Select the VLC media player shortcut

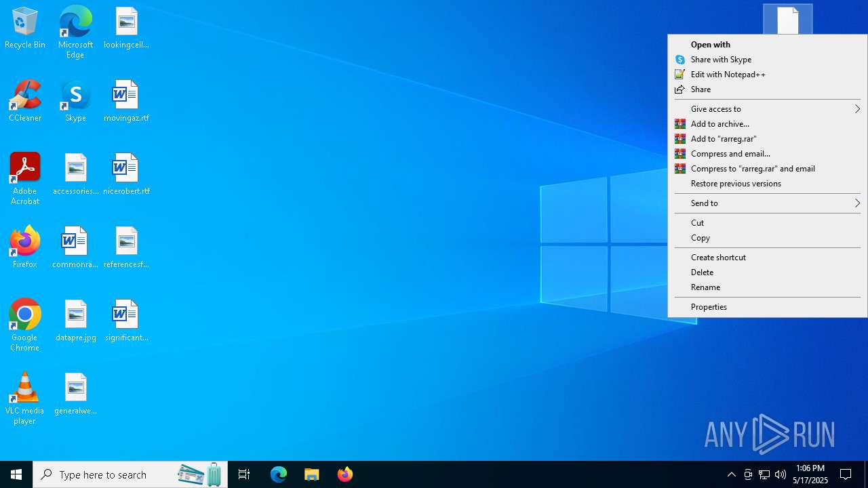tap(25, 399)
